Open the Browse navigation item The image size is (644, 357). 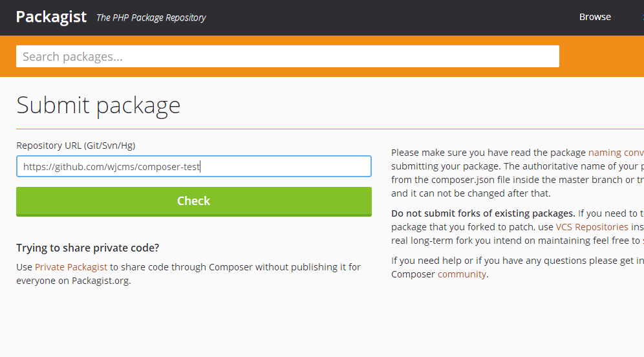pyautogui.click(x=595, y=17)
